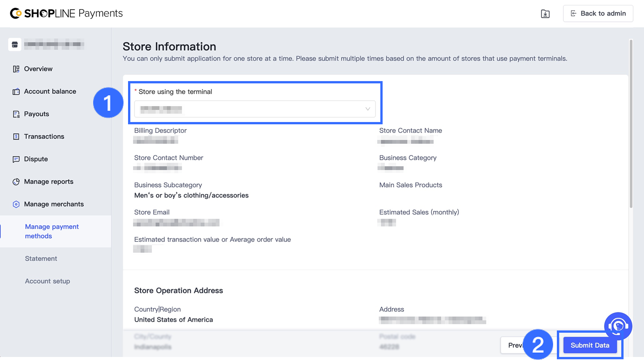The image size is (644, 360).
Task: Select Manage payment methods menu item
Action: click(52, 231)
